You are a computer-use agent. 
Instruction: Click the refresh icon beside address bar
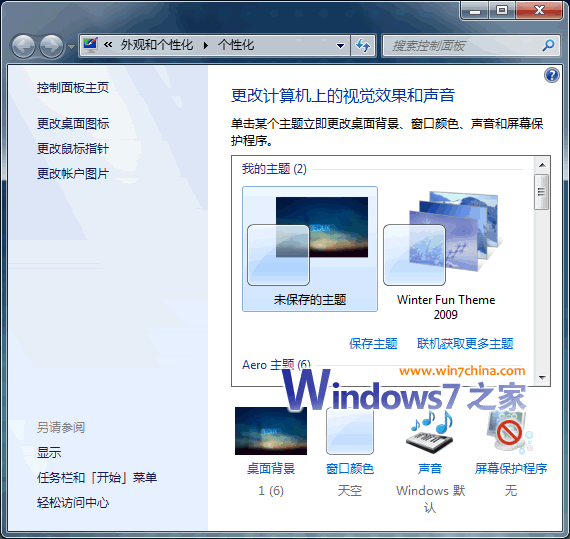[363, 45]
